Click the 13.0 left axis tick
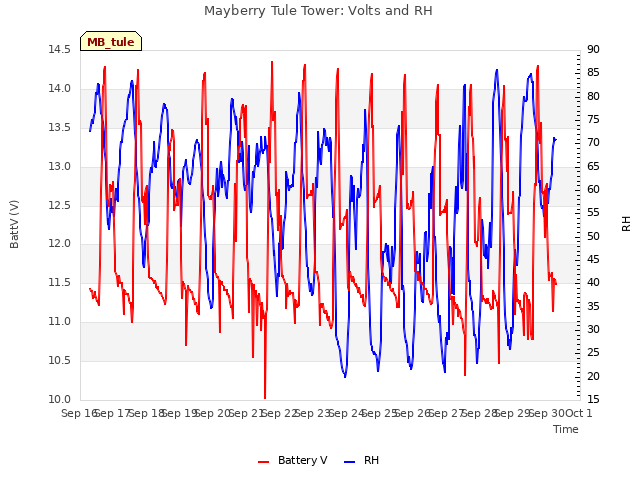640x480 pixels. click(60, 167)
